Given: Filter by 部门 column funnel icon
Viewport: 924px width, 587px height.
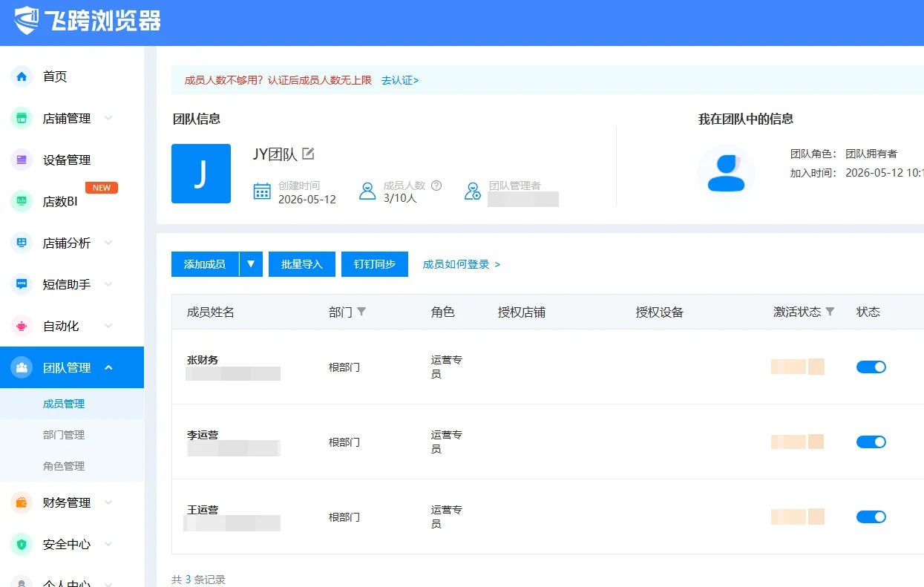Looking at the screenshot, I should 361,312.
